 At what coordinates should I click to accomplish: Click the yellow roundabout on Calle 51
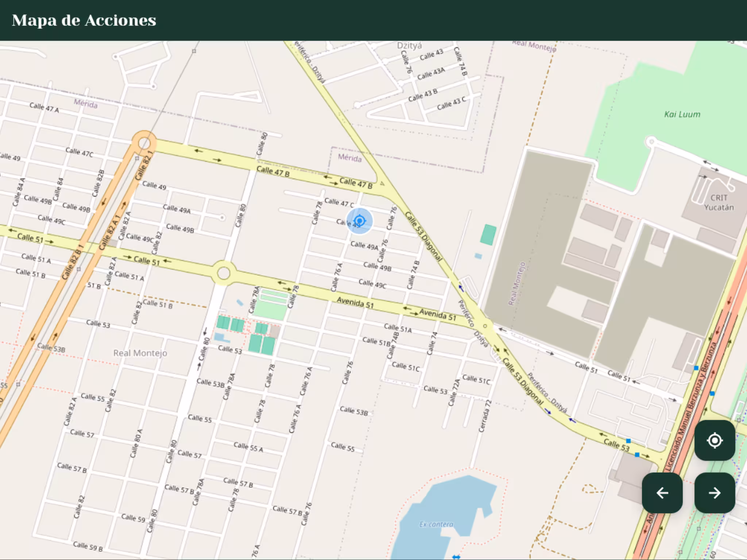pos(224,273)
